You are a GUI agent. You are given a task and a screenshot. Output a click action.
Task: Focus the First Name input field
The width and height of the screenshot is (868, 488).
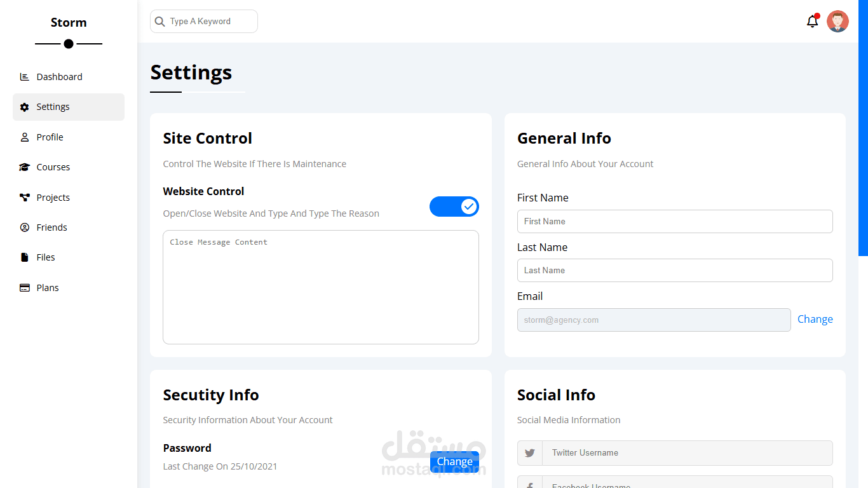point(675,222)
